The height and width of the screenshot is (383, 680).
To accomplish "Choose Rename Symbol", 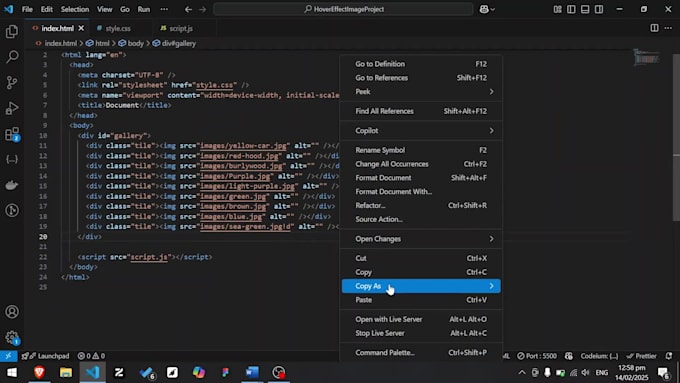I will tap(421, 150).
